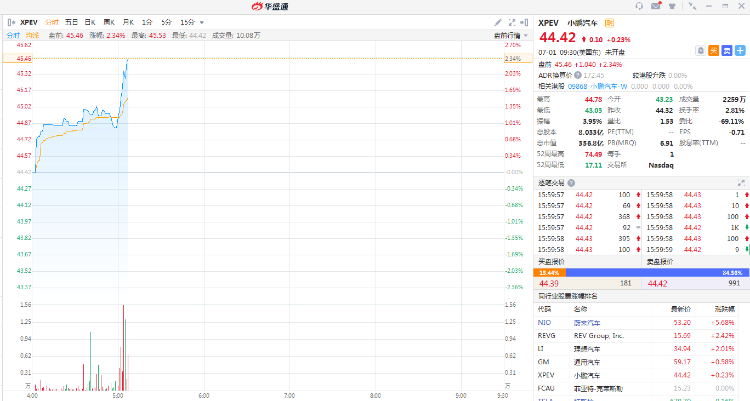This screenshot has height=401, width=750.
Task: Expand the chart to fullscreen
Action: click(512, 22)
